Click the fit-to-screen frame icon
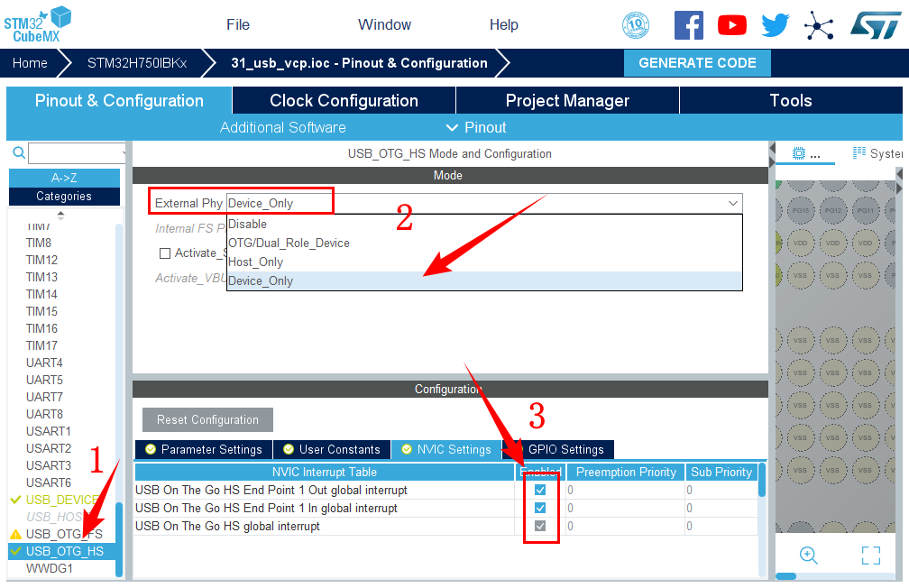Screen dimensions: 909x588 pos(870,556)
